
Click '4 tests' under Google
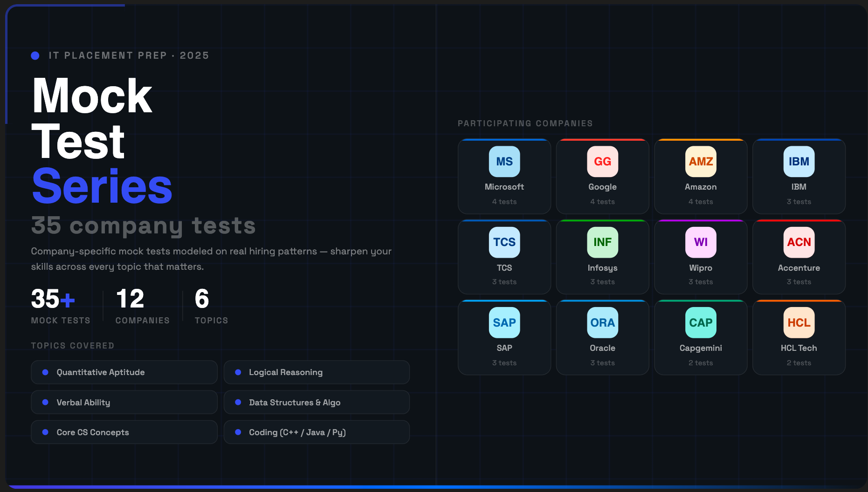coord(602,202)
